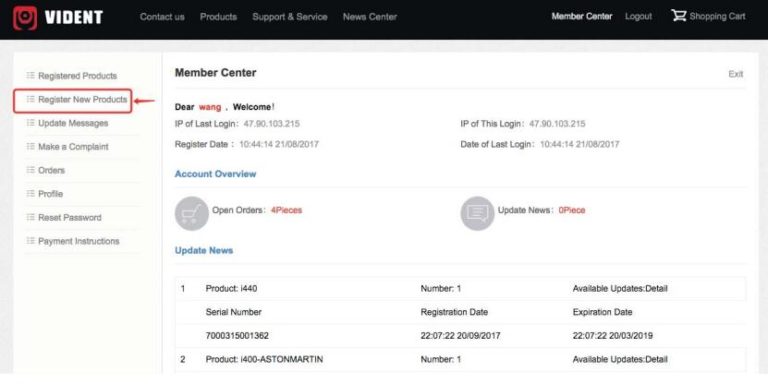Open Make a Complaint page
Screen dimensions: 768x384
click(x=73, y=147)
